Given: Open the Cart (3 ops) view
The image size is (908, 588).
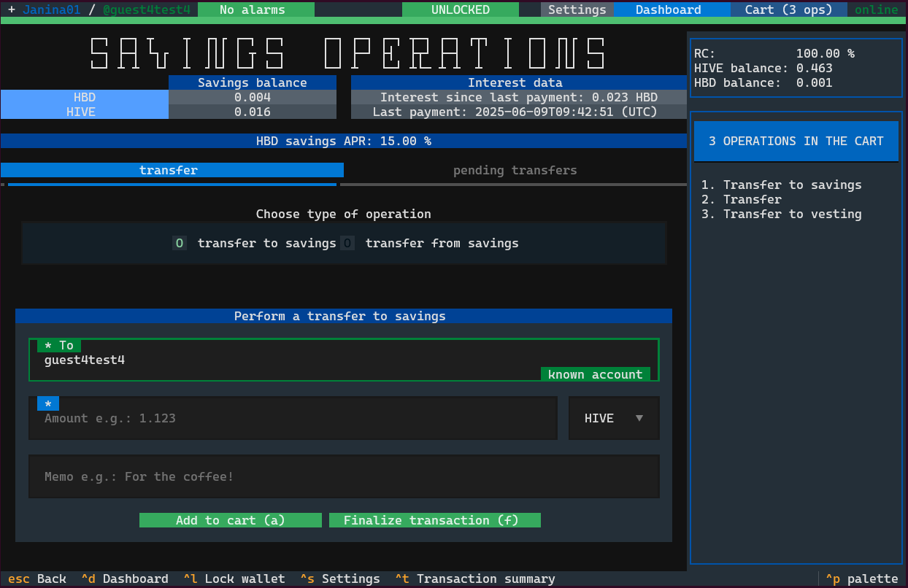Looking at the screenshot, I should coord(789,9).
